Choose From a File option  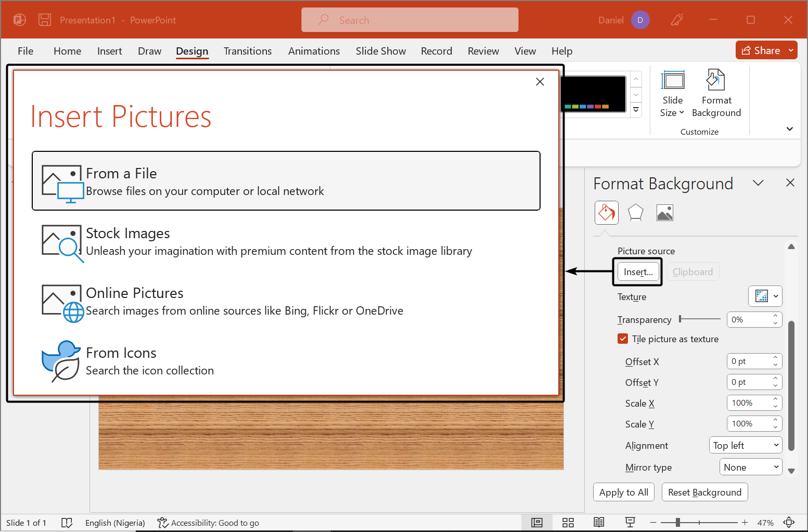[x=286, y=181]
